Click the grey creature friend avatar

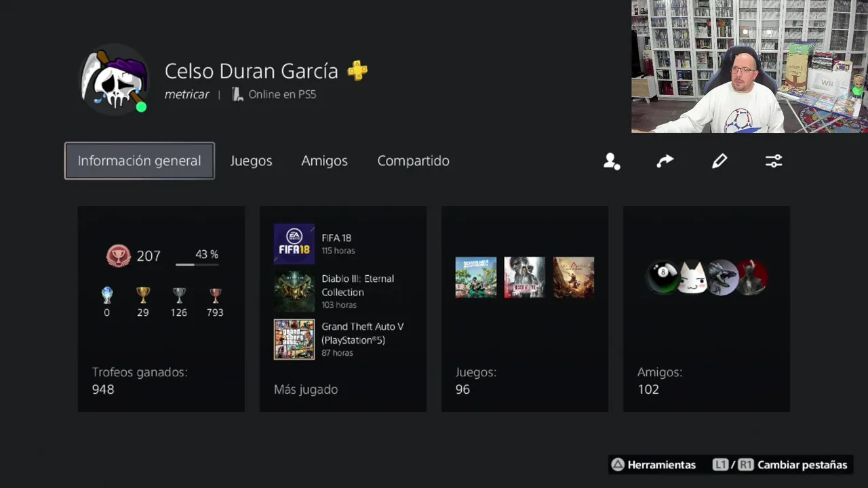coord(722,277)
